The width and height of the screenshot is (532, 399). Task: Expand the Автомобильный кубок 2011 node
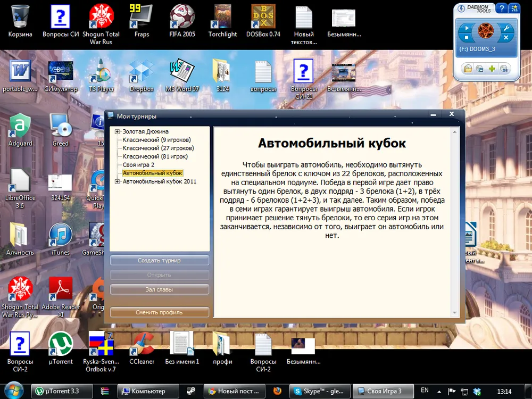(x=117, y=182)
